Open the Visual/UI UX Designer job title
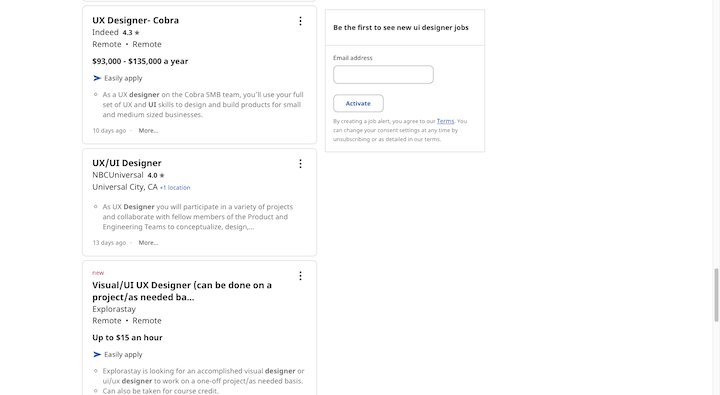This screenshot has height=395, width=720. pos(182,291)
